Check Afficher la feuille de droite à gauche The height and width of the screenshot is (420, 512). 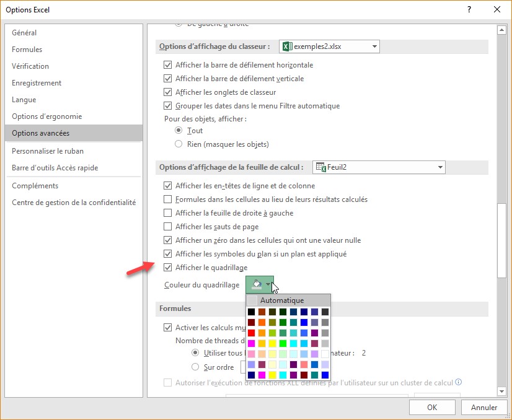(167, 213)
